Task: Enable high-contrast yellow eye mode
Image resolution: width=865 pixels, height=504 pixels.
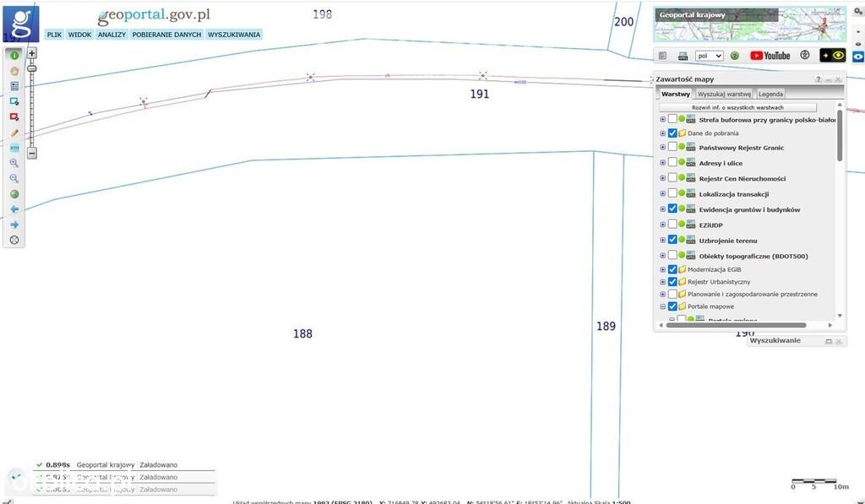Action: [832, 55]
